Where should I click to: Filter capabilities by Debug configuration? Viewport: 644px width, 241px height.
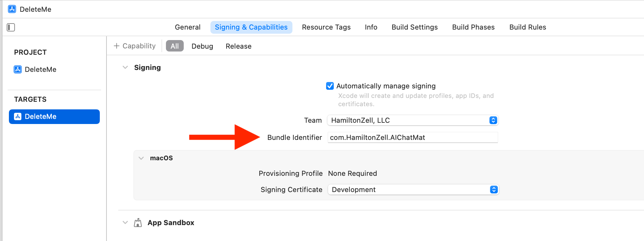pos(202,46)
